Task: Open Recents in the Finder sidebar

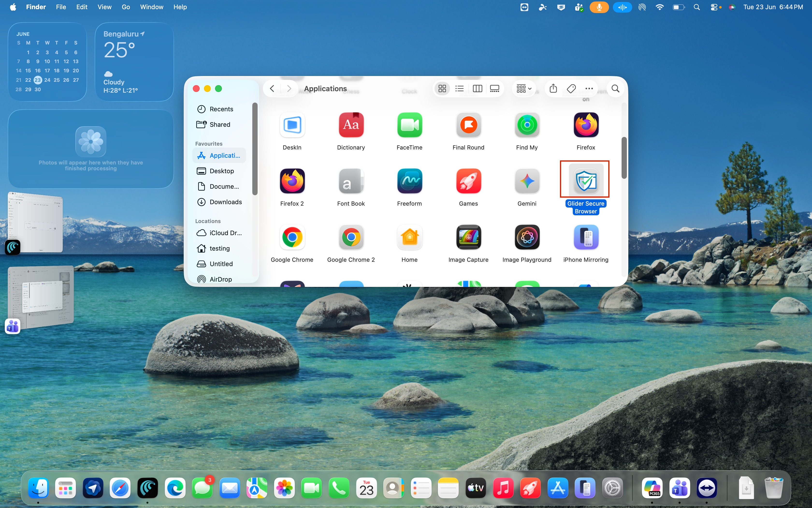Action: pyautogui.click(x=219, y=109)
